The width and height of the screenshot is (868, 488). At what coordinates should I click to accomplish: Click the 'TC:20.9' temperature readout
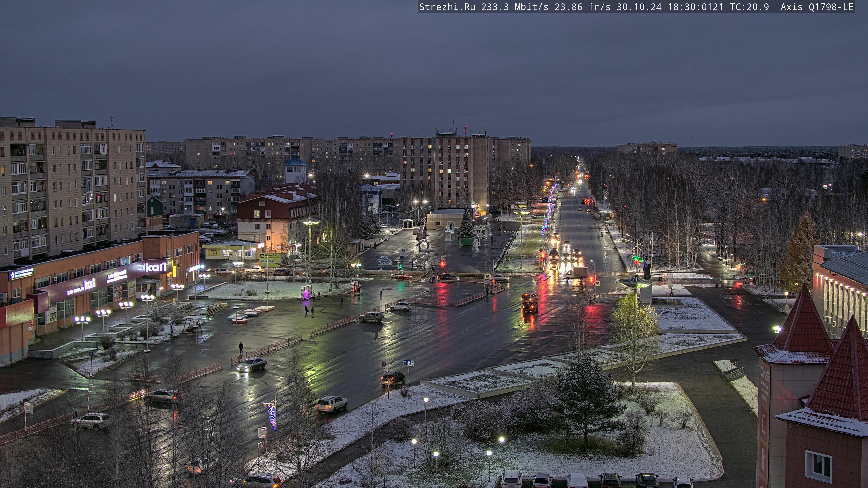tap(749, 7)
